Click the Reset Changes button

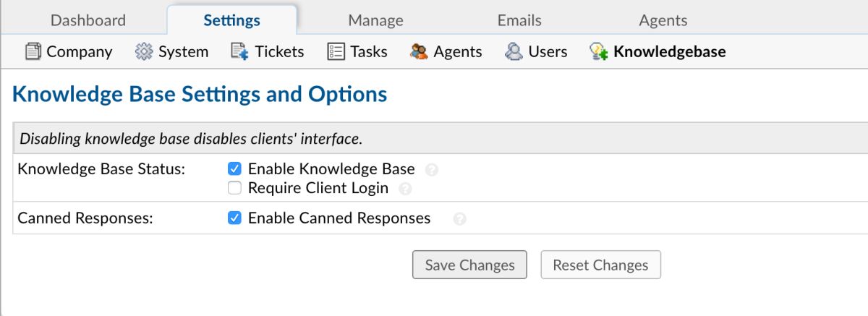[600, 265]
